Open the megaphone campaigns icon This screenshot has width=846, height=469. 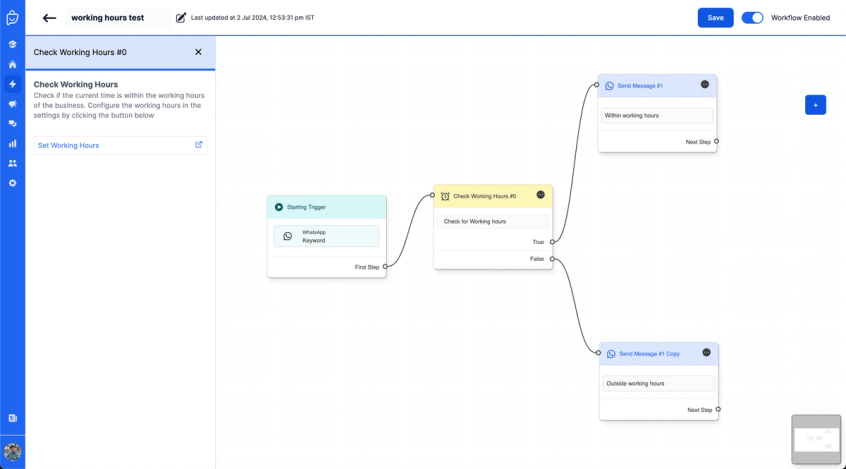pos(12,104)
